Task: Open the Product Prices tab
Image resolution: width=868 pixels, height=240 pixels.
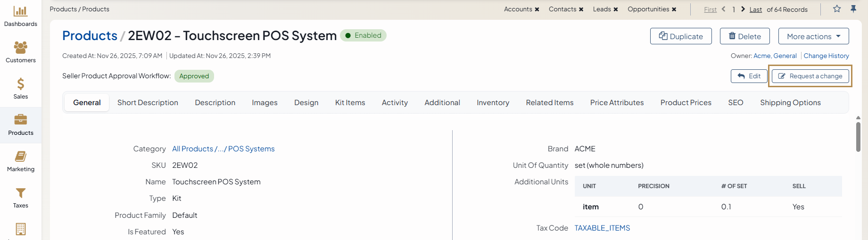Action: coord(686,103)
